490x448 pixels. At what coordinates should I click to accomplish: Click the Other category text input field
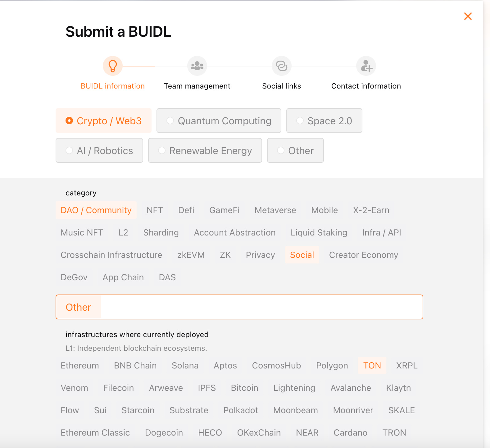(262, 307)
